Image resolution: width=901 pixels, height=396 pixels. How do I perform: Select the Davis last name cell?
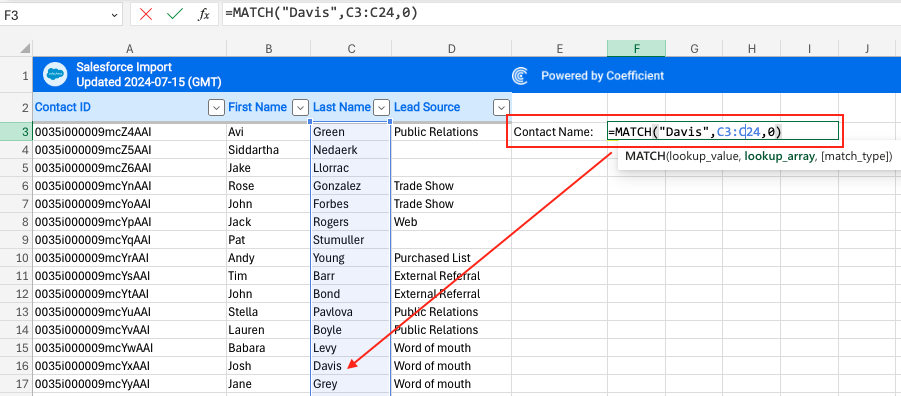click(351, 366)
